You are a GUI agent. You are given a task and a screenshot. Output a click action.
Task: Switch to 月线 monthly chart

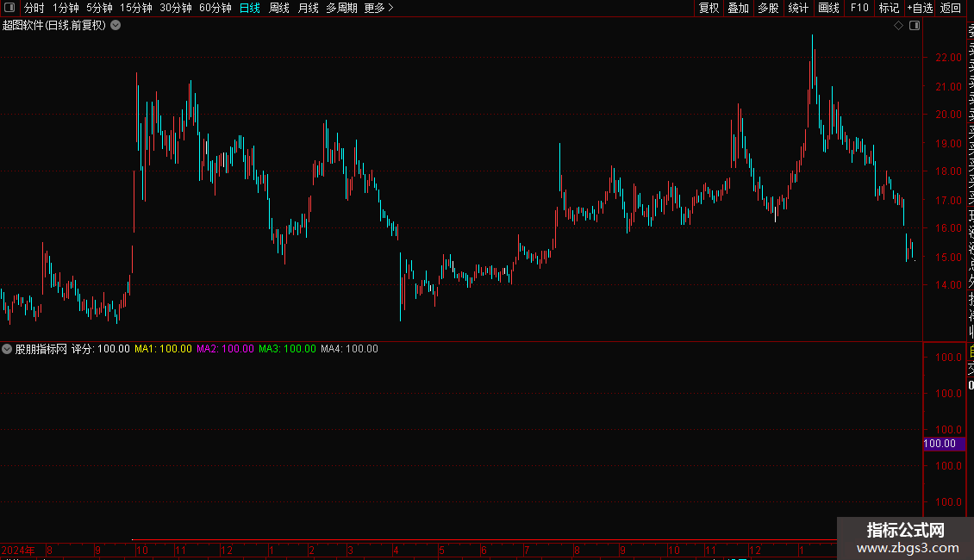[x=308, y=8]
